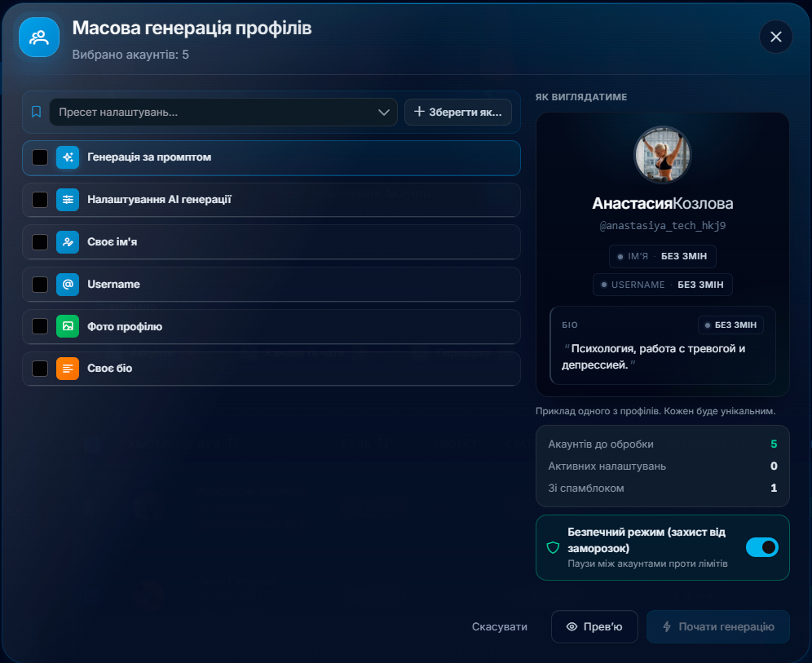Tick the 'Генерація за промптом' checkbox
Screen dimensions: 812x663
click(x=40, y=157)
